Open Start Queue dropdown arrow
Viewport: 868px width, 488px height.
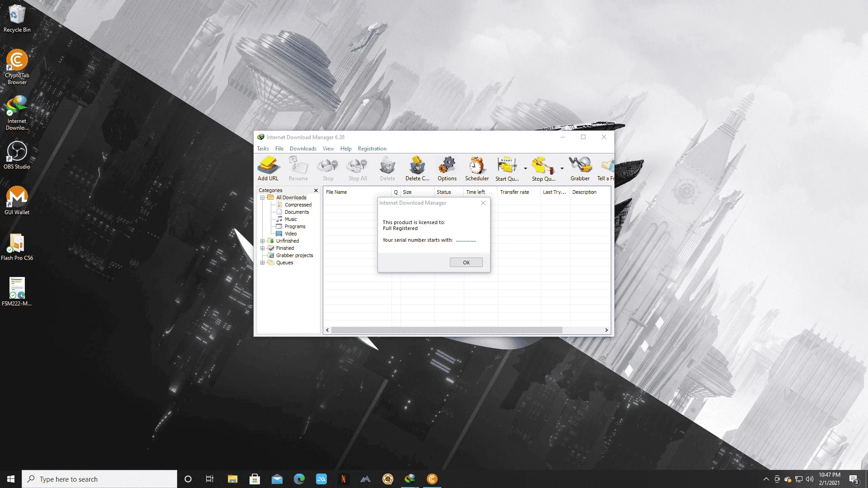click(x=525, y=169)
